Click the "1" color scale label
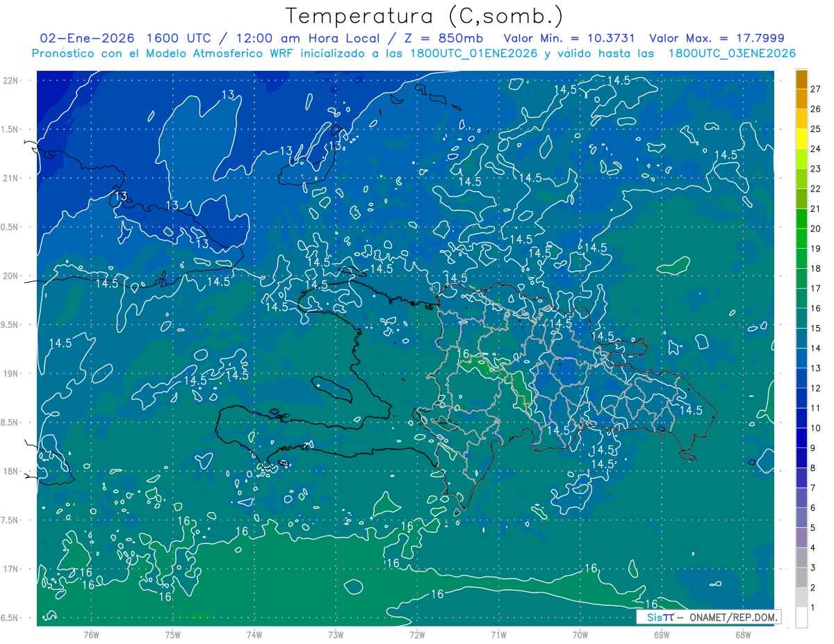The width and height of the screenshot is (834, 644). (813, 607)
